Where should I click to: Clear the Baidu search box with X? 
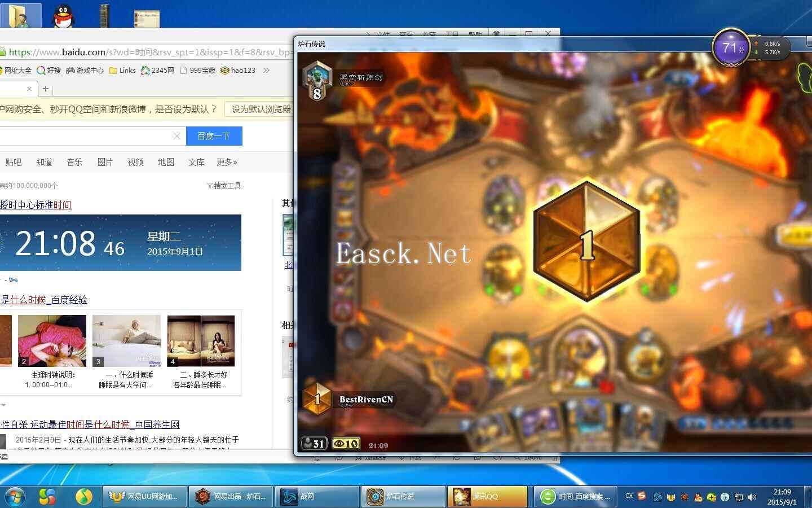point(176,136)
